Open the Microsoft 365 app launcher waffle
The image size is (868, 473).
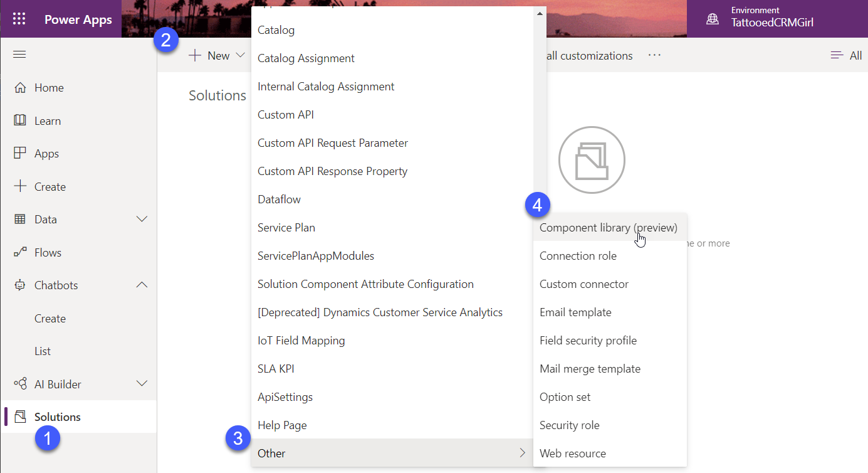(x=19, y=18)
